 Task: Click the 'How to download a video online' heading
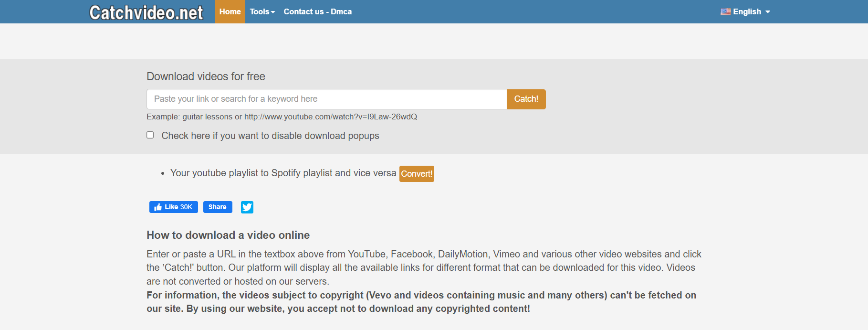coord(228,235)
